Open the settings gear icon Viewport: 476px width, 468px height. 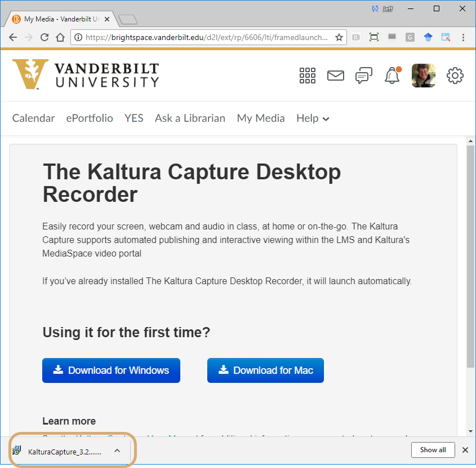point(455,76)
